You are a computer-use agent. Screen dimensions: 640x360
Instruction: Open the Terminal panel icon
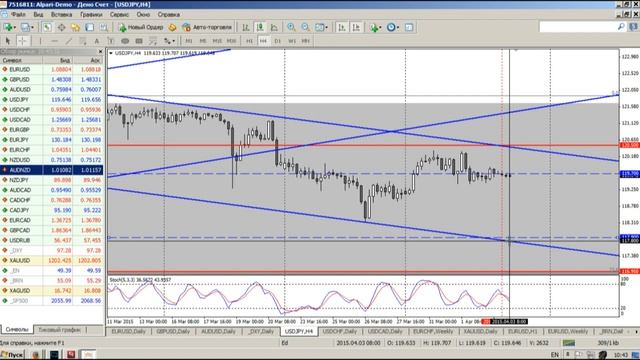tap(89, 27)
